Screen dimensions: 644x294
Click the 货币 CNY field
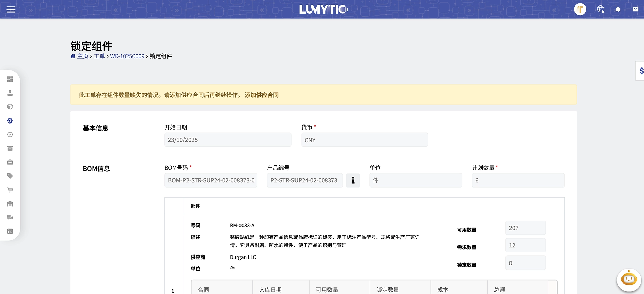(365, 140)
